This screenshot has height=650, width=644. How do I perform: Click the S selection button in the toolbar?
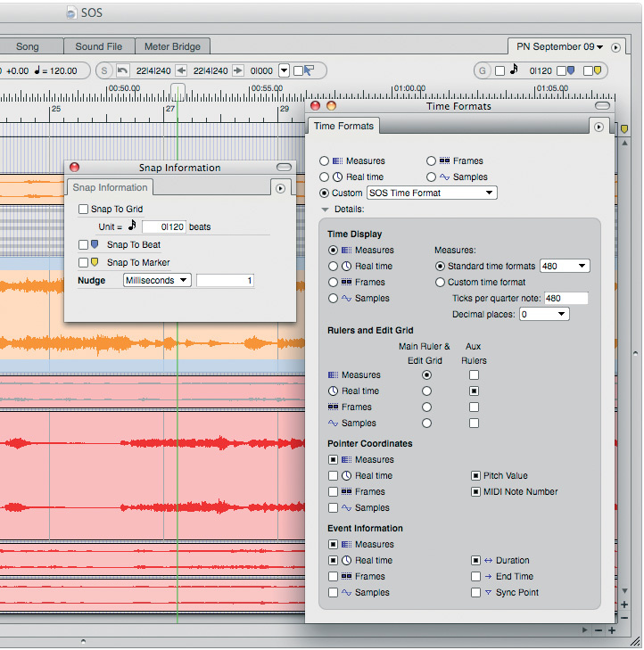point(104,71)
